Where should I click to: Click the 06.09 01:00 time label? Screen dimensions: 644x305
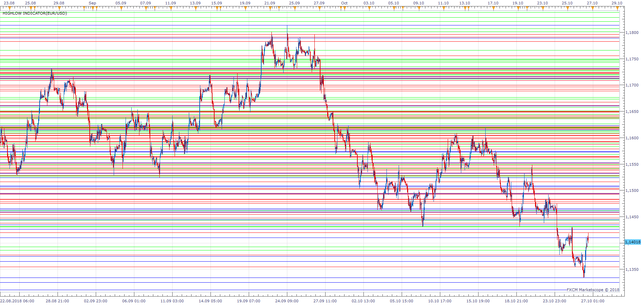pyautogui.click(x=134, y=301)
